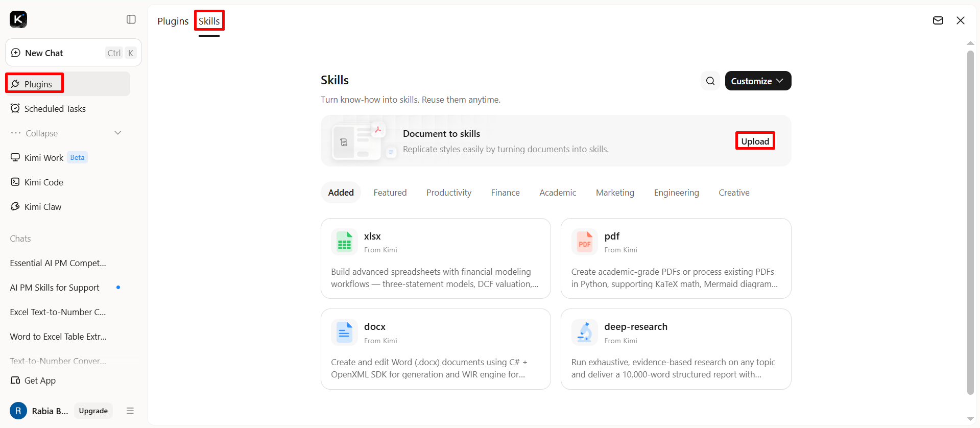Open the Customize dropdown
Screen dimensions: 980x428
758,81
